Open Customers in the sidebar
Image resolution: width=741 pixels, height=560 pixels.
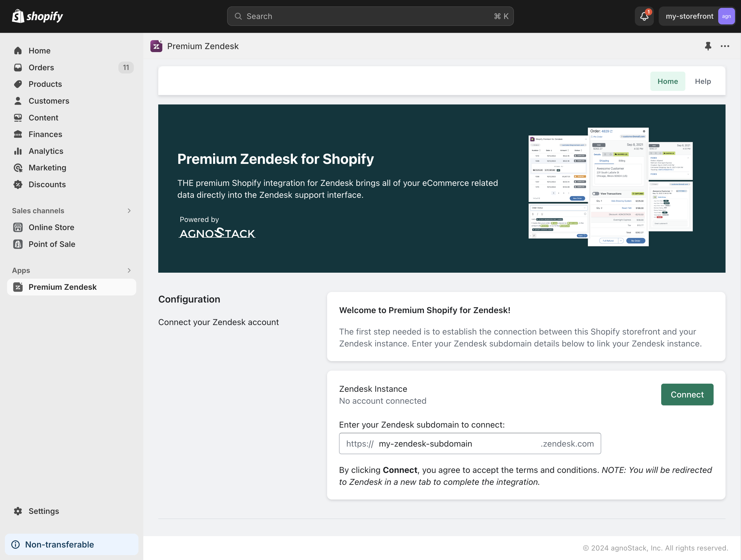[x=72, y=101]
